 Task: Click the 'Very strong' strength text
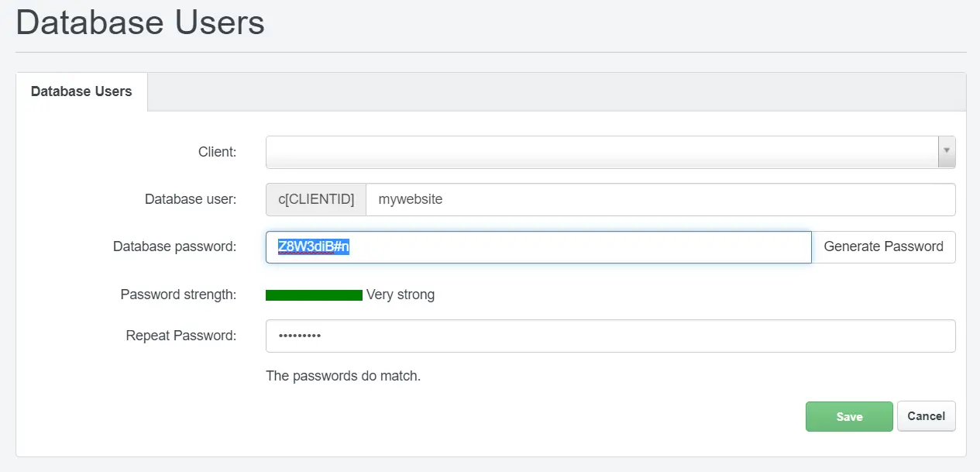point(401,295)
